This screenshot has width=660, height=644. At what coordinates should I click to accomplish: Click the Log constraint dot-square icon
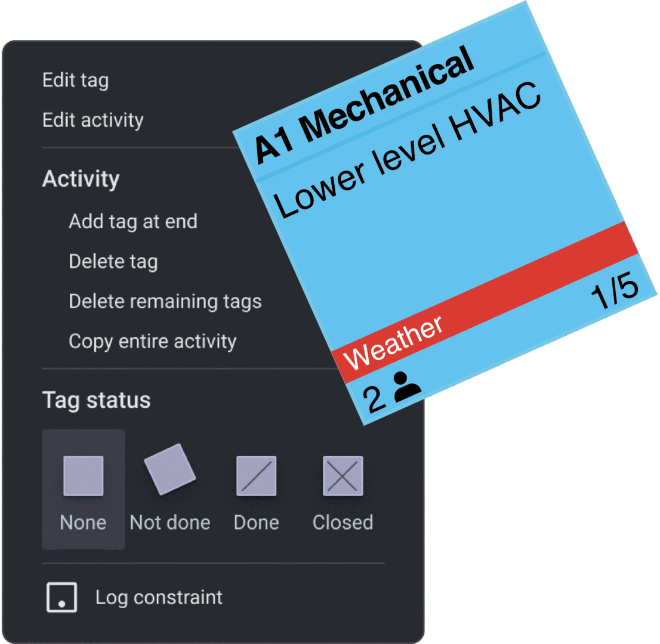tap(62, 597)
